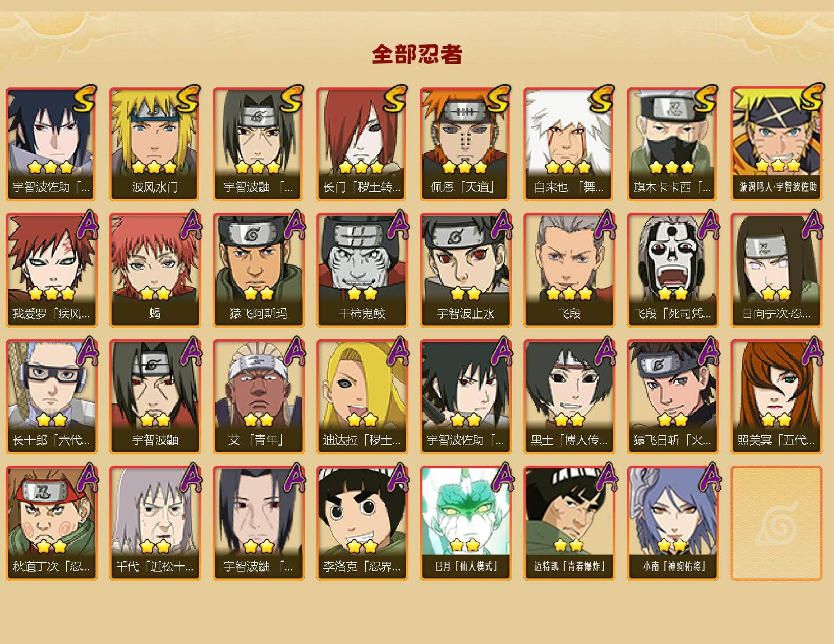
Task: Choose the 迈特凯「青春爆炸」 ninja card
Action: [569, 523]
